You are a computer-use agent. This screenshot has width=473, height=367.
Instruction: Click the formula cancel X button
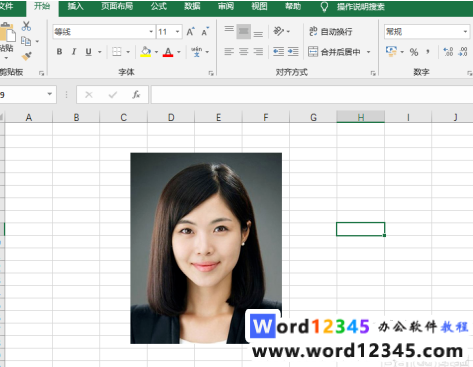[x=89, y=95]
